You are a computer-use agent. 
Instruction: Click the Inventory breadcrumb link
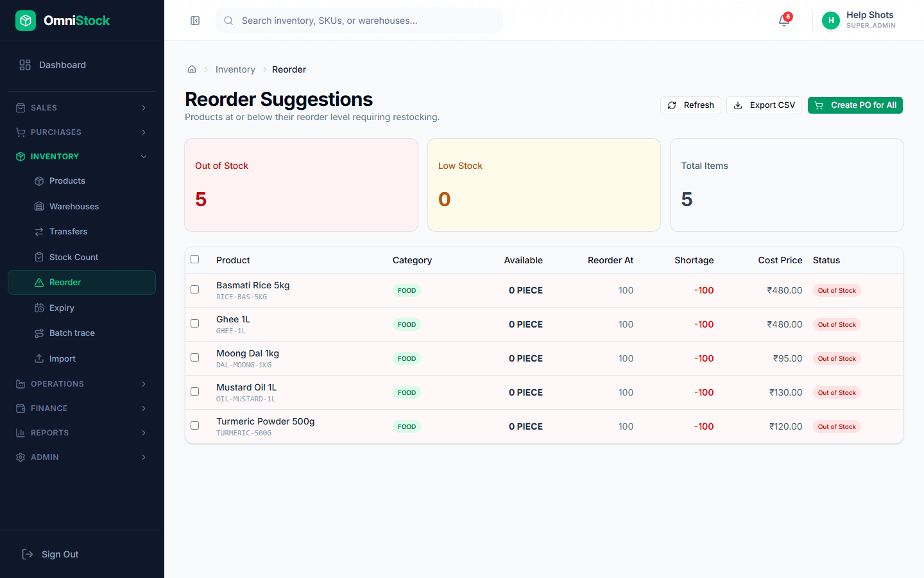235,69
